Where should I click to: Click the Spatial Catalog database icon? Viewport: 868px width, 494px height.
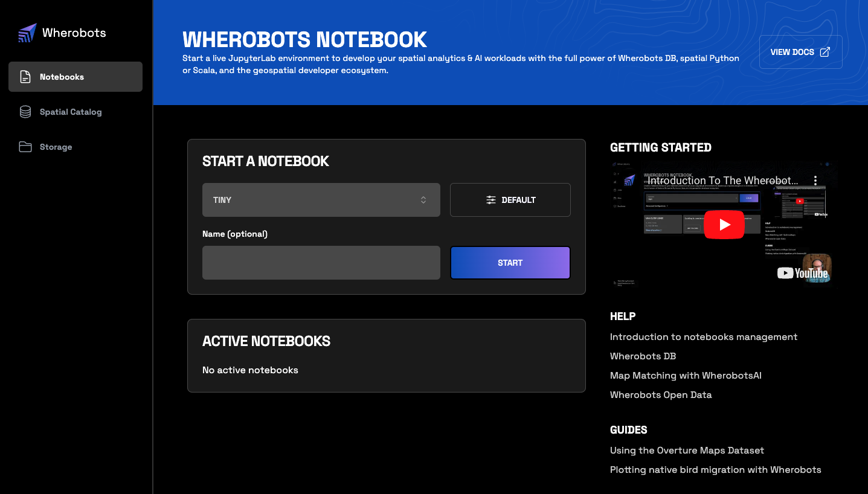(x=25, y=112)
